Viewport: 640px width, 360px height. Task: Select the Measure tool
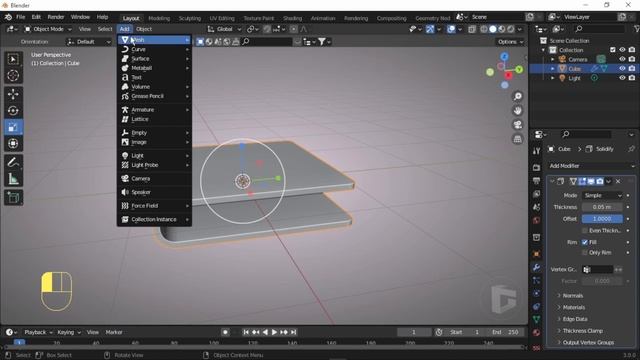point(13,179)
